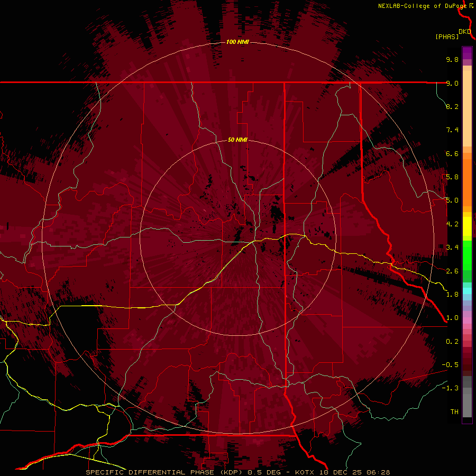This screenshot has height=476, width=476.
Task: Click the [PHAS] label above the color scale
Action: pyautogui.click(x=447, y=36)
